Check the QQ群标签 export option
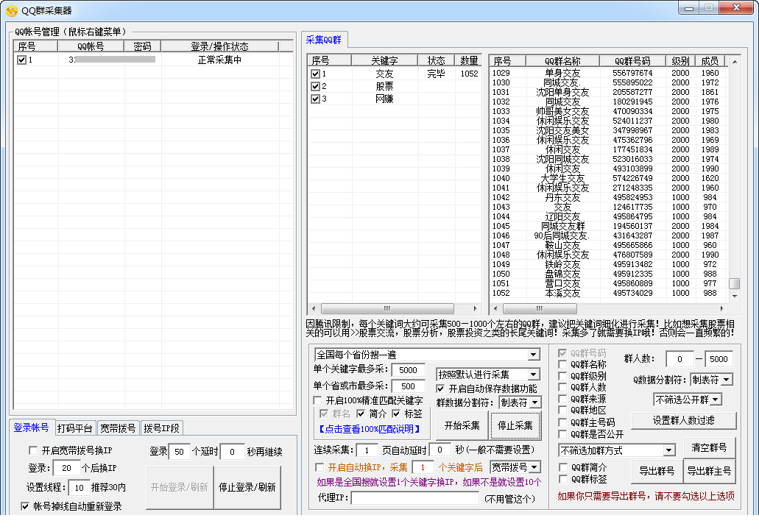This screenshot has height=532, width=759. 563,479
